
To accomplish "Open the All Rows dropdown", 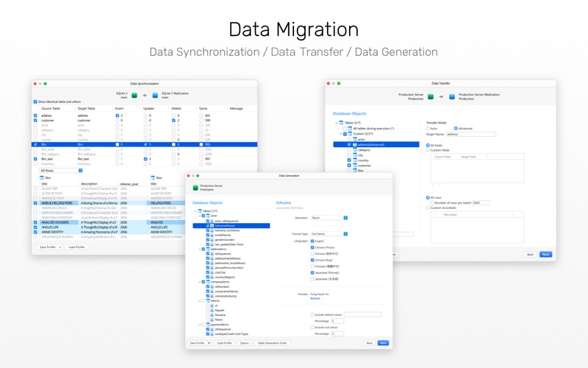I will tap(61, 171).
